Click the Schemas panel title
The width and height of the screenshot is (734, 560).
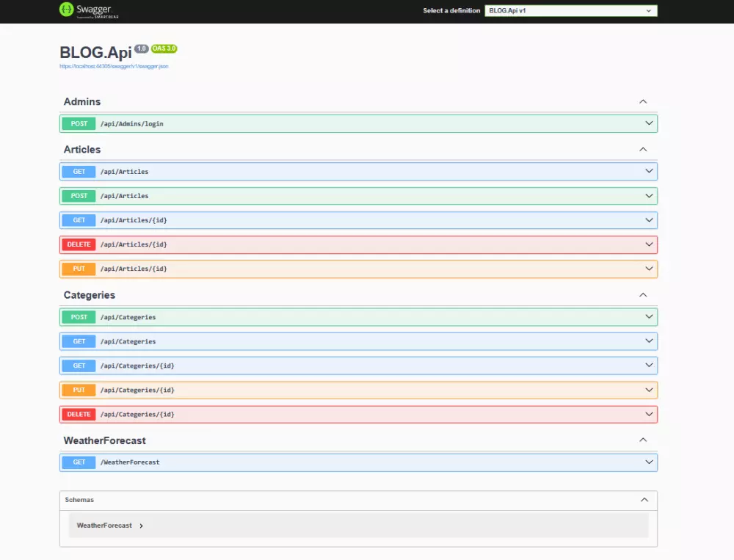click(x=79, y=500)
